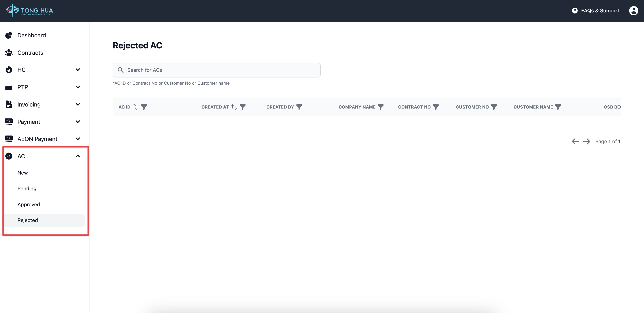Open the Pending AC submenu item
The width and height of the screenshot is (644, 313).
click(27, 188)
